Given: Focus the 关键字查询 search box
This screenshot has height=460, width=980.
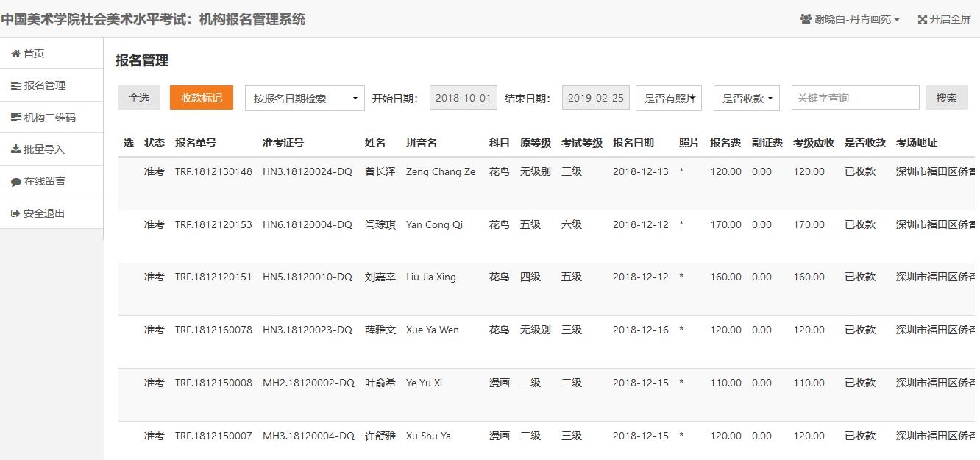Looking at the screenshot, I should [x=855, y=98].
